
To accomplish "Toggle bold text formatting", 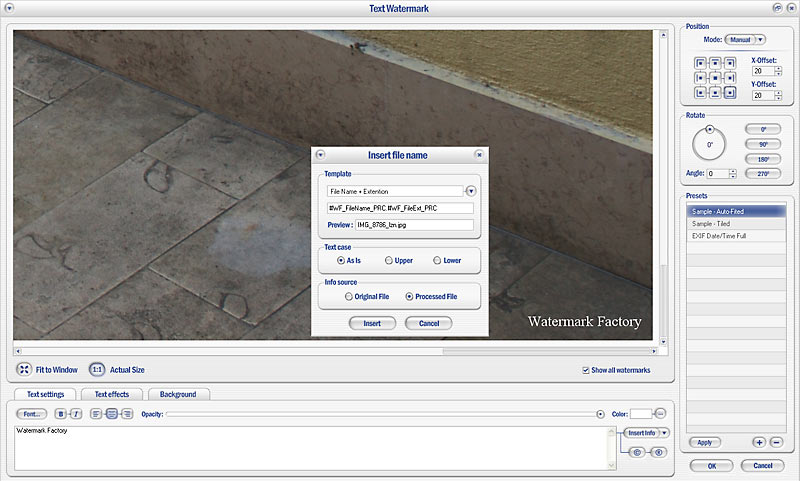I will tap(61, 413).
